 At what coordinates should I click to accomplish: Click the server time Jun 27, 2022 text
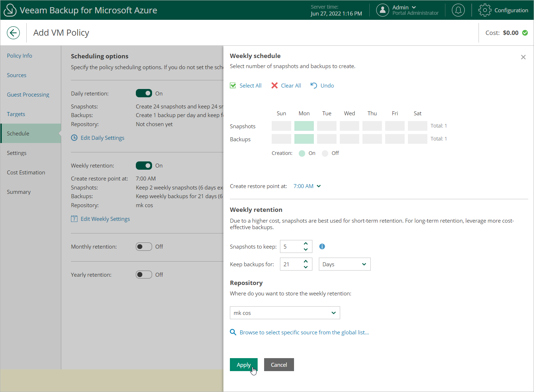pyautogui.click(x=336, y=14)
